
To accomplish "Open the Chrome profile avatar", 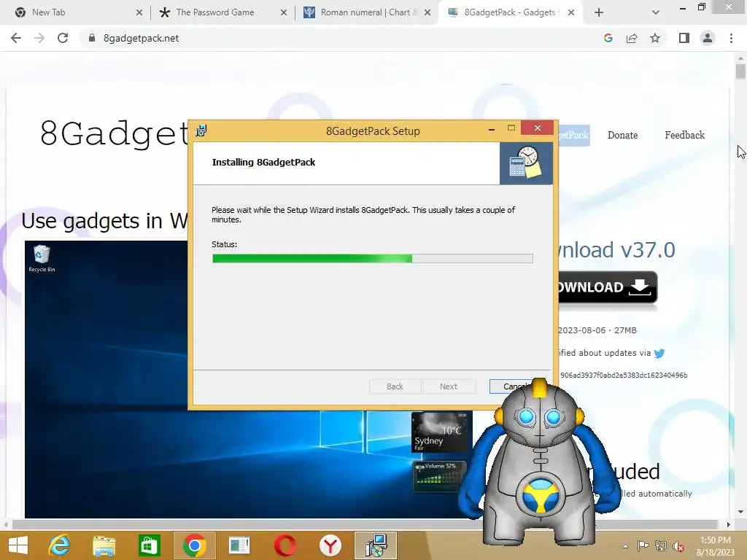I will click(708, 38).
